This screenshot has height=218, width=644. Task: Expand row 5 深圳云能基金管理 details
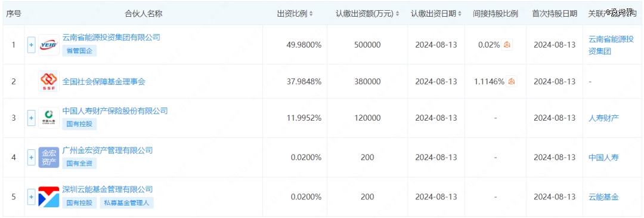click(31, 197)
